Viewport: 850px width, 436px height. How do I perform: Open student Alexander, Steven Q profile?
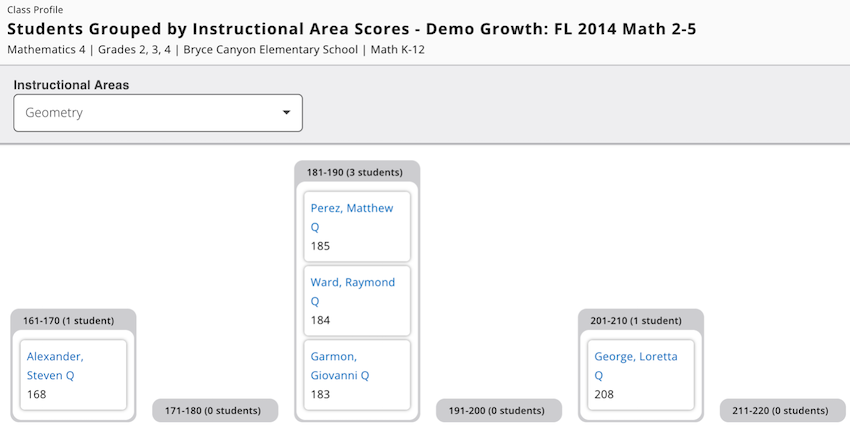[55, 366]
